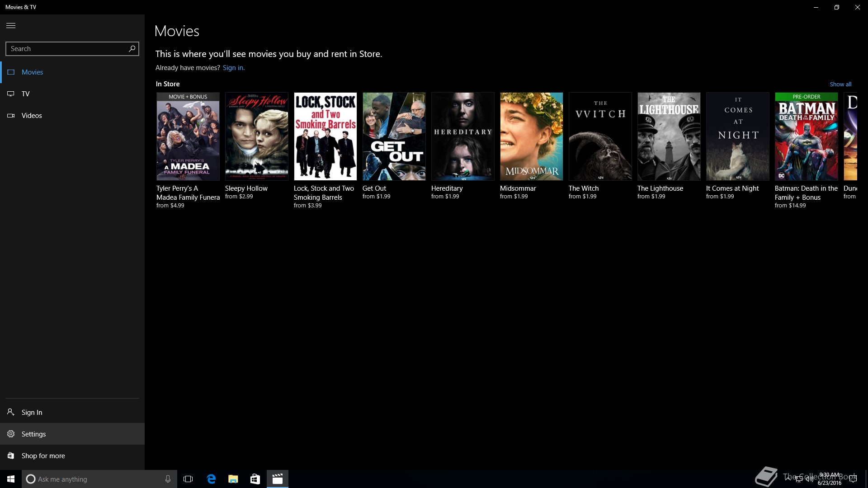Click the Sign in link
The image size is (868, 488).
coord(233,67)
